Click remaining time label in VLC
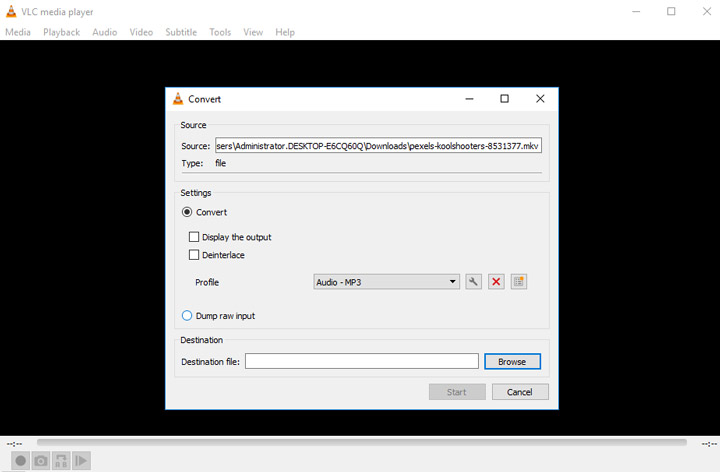The width and height of the screenshot is (720, 472). coord(709,444)
